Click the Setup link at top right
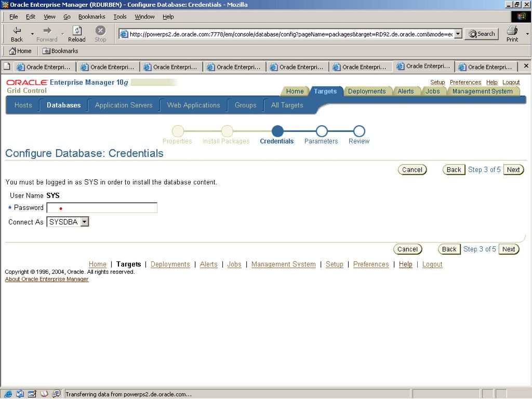Screen dimensions: 532x399 tap(437, 82)
